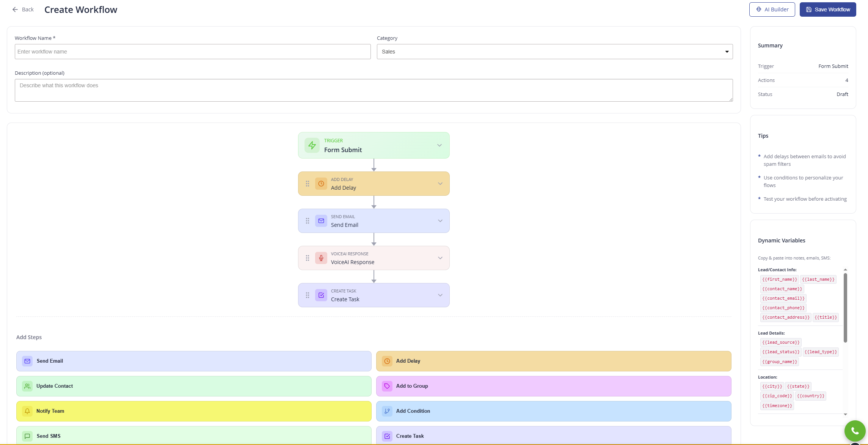Click the Send SMS chat bubble icon

coord(27,436)
